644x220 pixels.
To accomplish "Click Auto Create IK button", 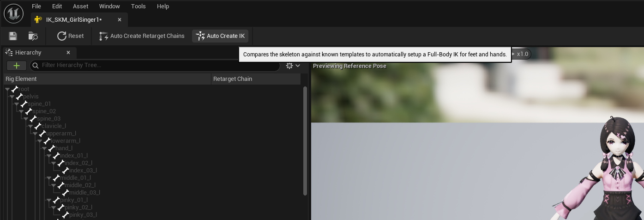I will [220, 36].
